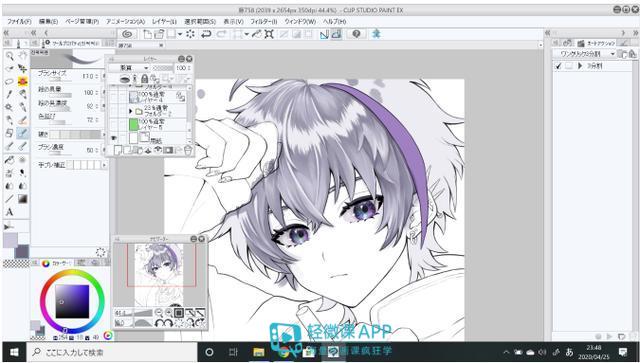Open the レイヤー menu in the menu bar
This screenshot has height=363, width=640.
[164, 21]
